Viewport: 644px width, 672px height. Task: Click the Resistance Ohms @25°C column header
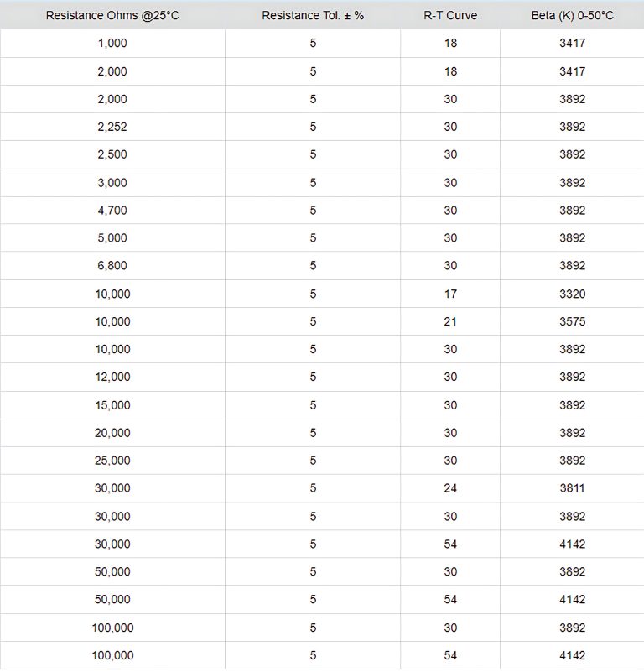112,16
